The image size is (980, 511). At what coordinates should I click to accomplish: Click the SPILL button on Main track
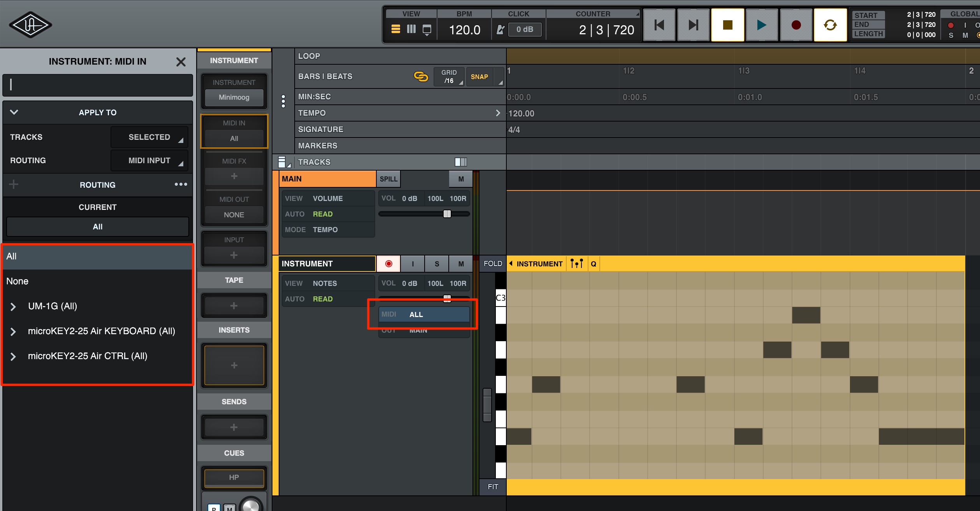pyautogui.click(x=388, y=179)
